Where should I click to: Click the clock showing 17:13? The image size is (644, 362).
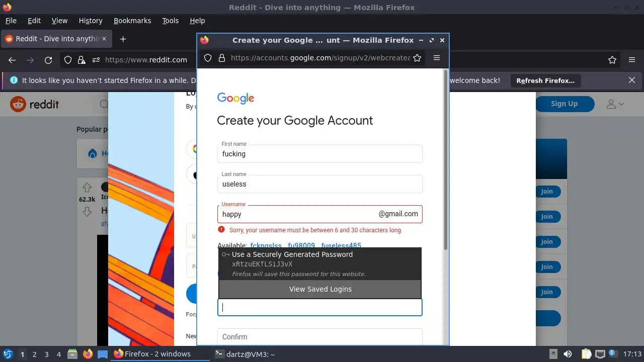[x=632, y=354]
